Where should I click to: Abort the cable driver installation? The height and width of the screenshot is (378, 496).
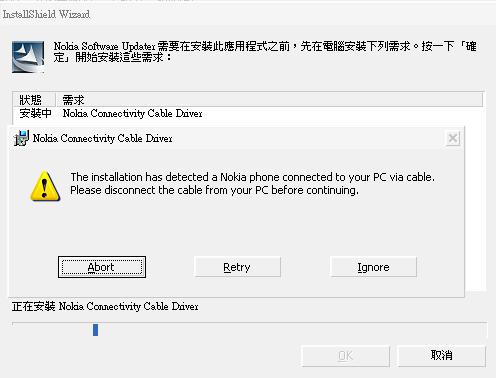[x=102, y=267]
